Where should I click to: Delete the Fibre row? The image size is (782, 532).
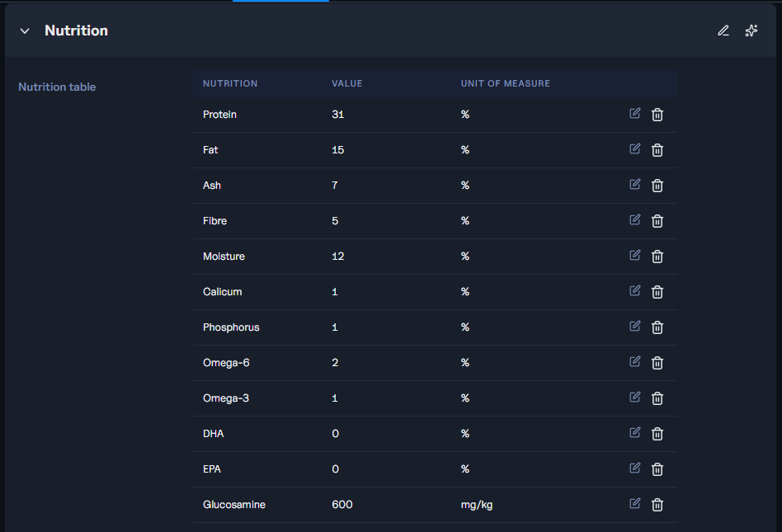tap(657, 221)
